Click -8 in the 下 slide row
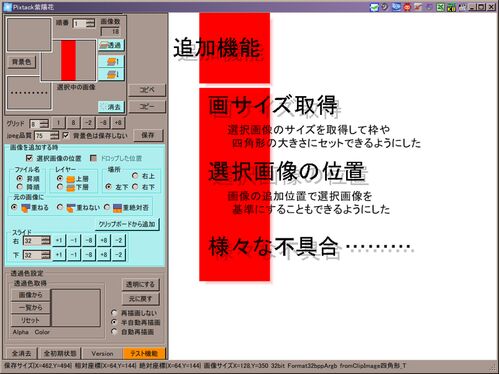The width and height of the screenshot is (500, 374). [x=89, y=255]
